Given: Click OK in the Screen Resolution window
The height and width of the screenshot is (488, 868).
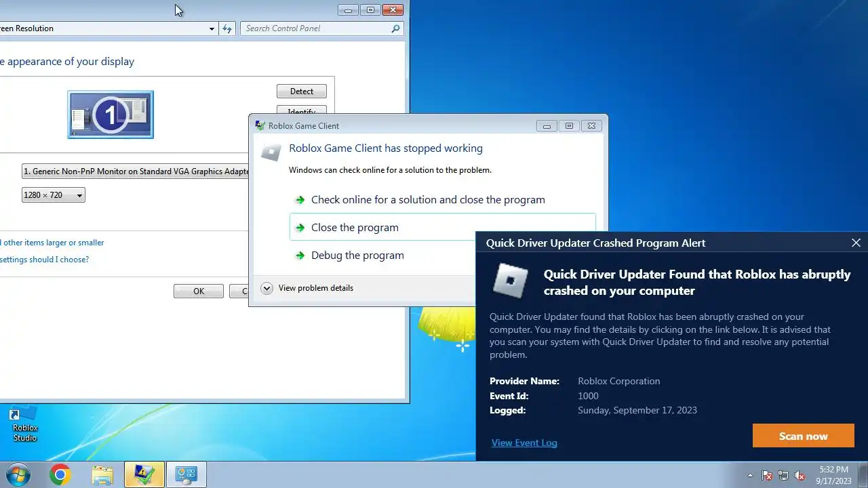Looking at the screenshot, I should click(199, 291).
